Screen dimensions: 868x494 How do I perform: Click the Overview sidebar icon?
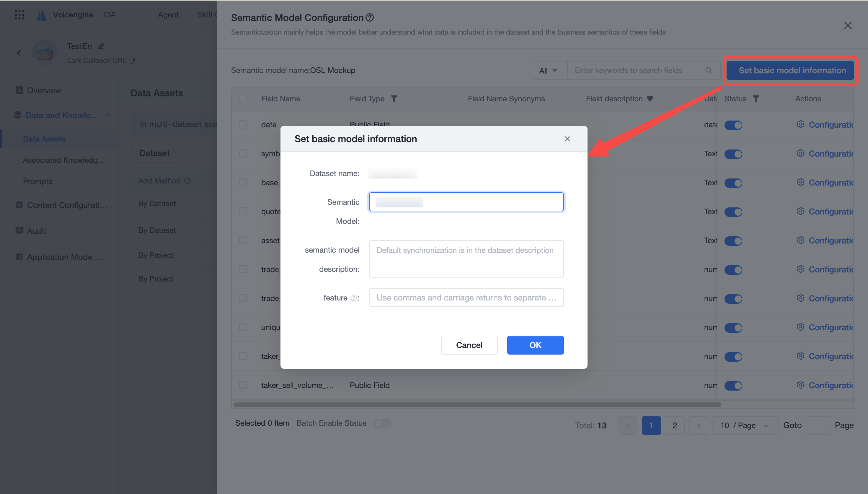tap(19, 90)
